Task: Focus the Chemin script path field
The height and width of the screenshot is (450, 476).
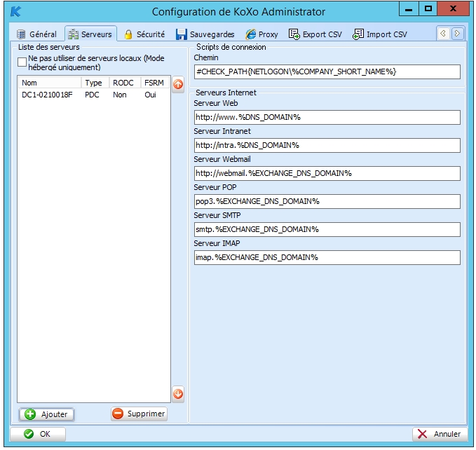Action: tap(327, 72)
